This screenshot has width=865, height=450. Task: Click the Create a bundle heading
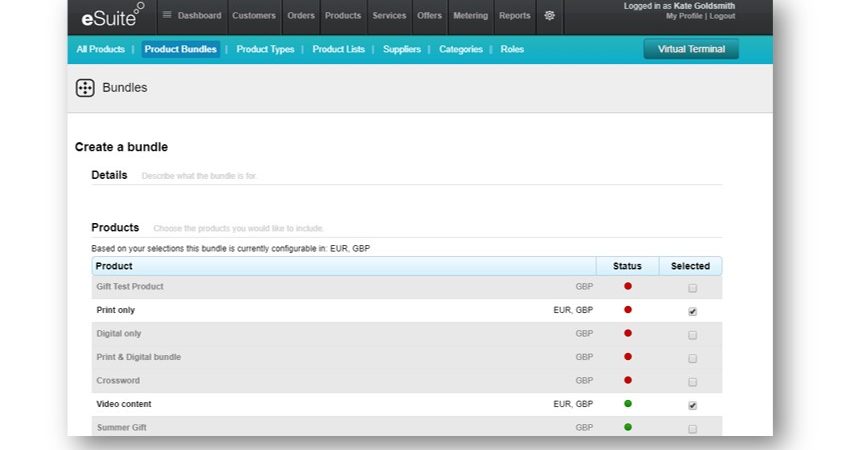[121, 147]
